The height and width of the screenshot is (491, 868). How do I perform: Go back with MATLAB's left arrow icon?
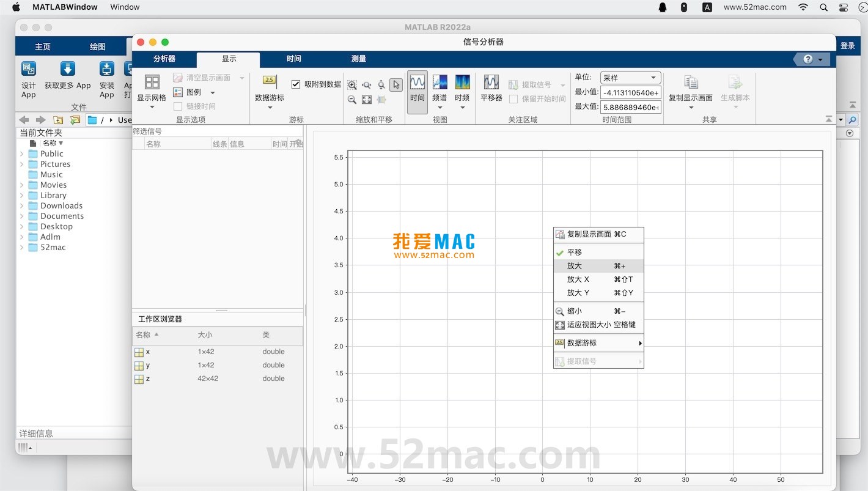click(x=24, y=120)
